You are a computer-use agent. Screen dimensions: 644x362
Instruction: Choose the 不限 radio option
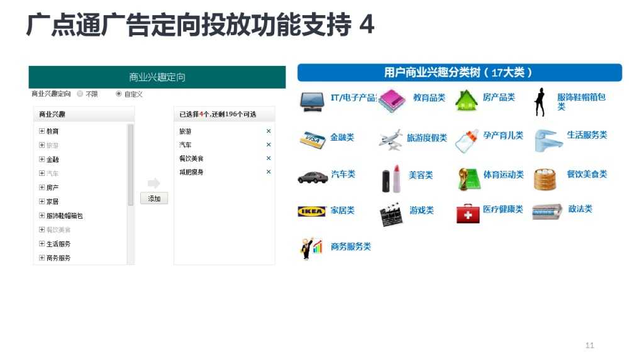coord(80,93)
